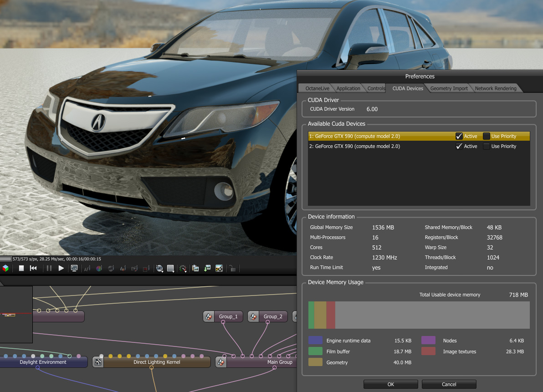This screenshot has width=543, height=392.
Task: Click render status text 573/573 s/px
Action: [25, 259]
